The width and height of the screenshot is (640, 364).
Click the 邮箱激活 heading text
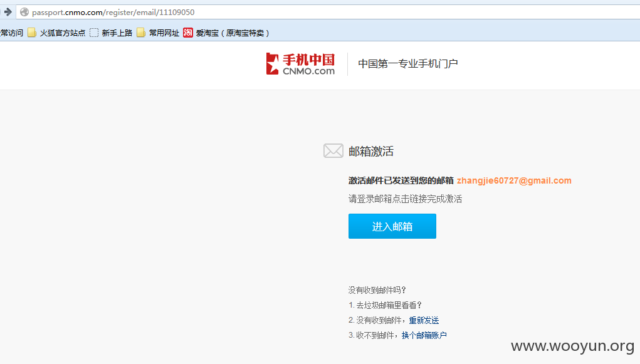[371, 152]
